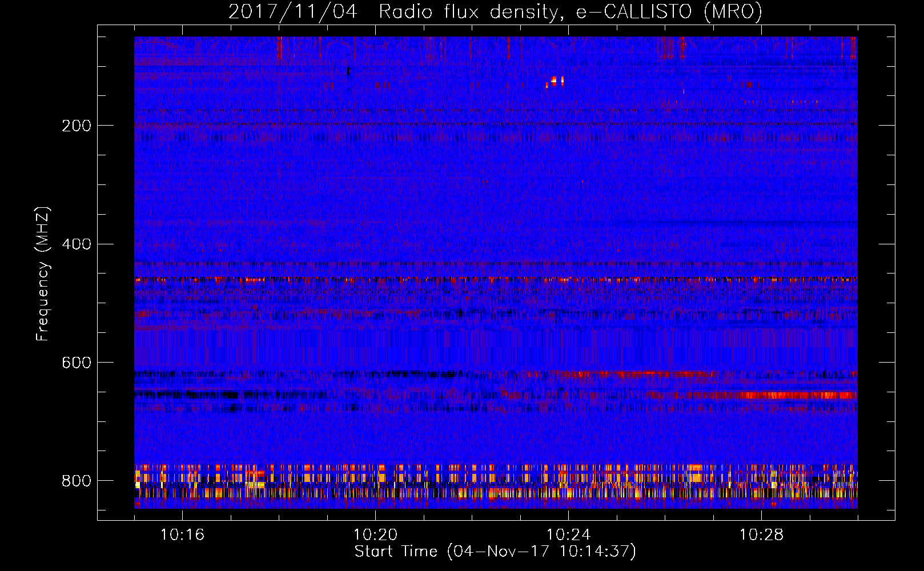This screenshot has width=924, height=571.
Task: Click the 10:16 time tick label
Action: pos(182,534)
